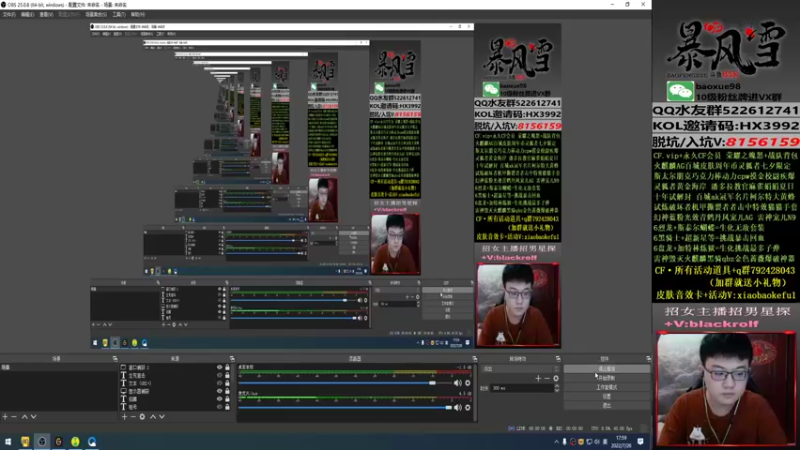Enable Studio Mode button
800x450 pixels.
(x=607, y=387)
